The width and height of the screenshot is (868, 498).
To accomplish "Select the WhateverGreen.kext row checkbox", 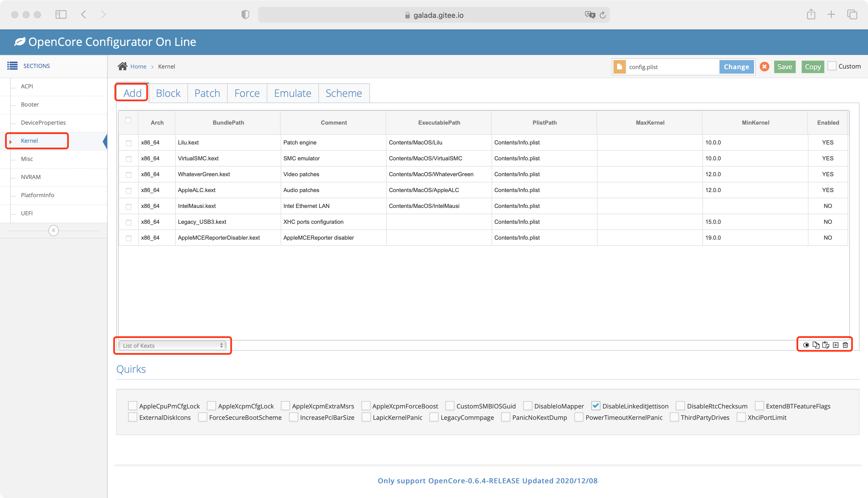I will click(x=129, y=175).
